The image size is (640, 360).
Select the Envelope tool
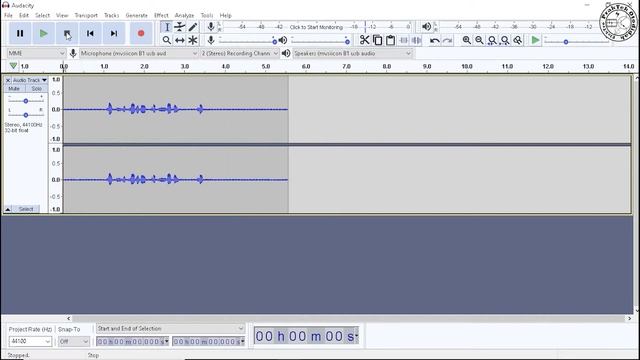click(x=180, y=27)
